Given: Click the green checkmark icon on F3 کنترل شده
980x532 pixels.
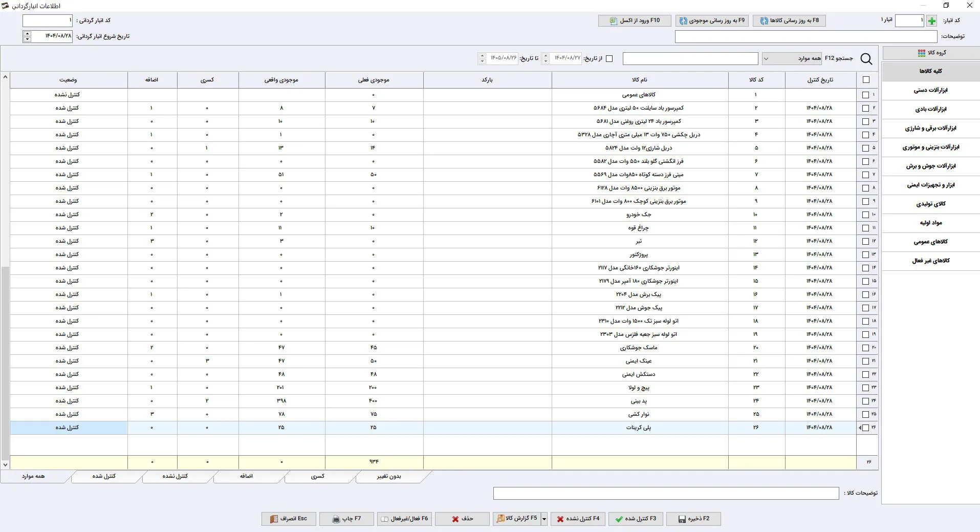Looking at the screenshot, I should click(x=619, y=519).
